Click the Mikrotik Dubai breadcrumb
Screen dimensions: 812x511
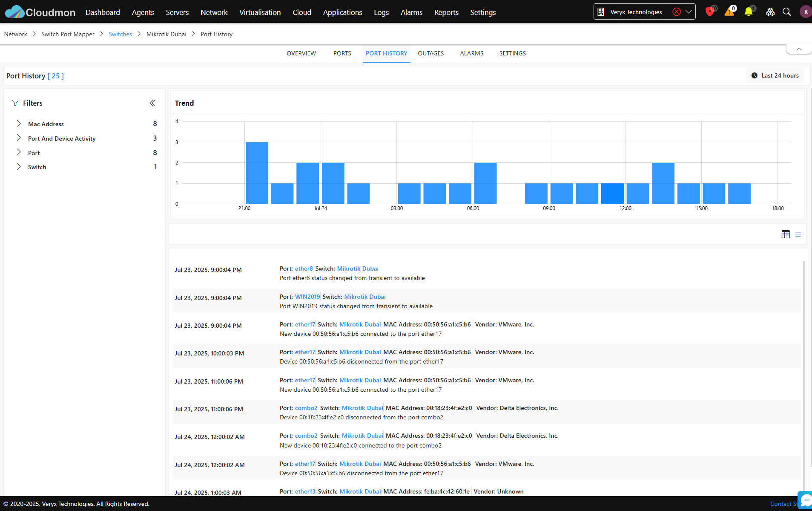coord(166,34)
